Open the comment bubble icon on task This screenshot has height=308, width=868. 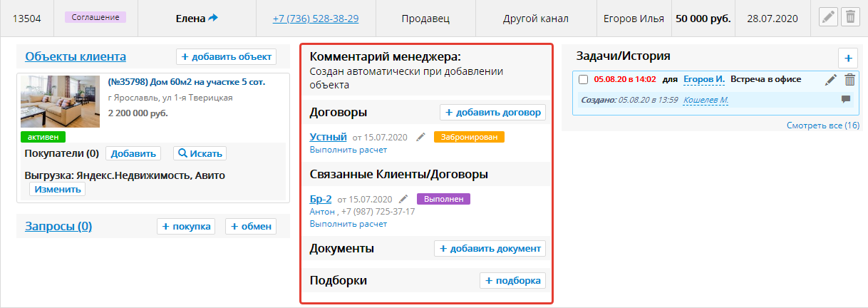click(846, 100)
